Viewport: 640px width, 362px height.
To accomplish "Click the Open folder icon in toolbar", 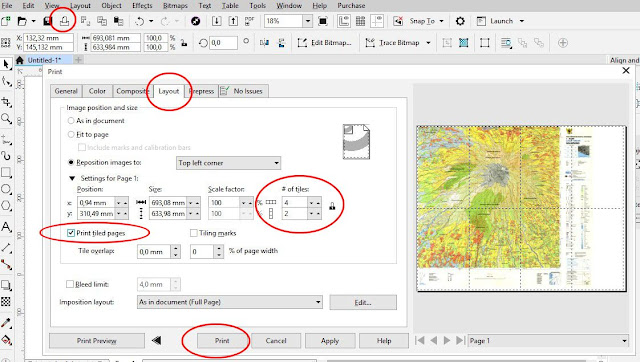I will [22, 21].
